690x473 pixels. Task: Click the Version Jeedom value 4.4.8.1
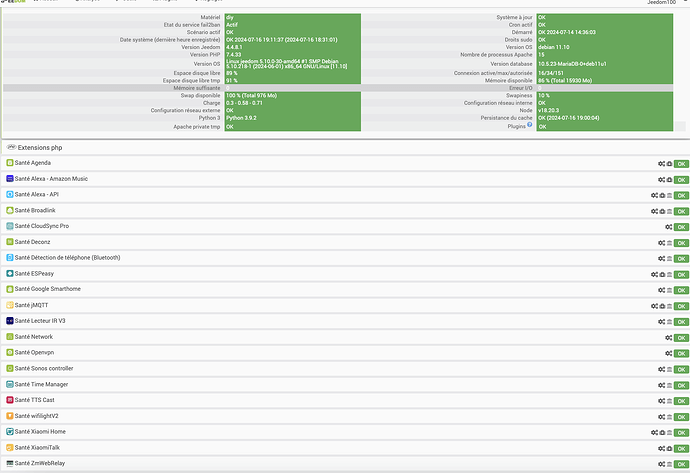pyautogui.click(x=234, y=47)
